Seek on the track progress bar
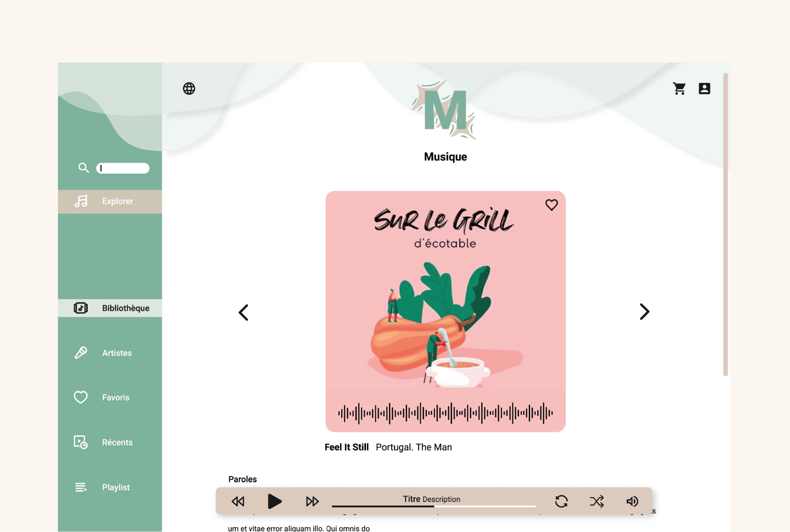The width and height of the screenshot is (790, 532). coord(433,506)
